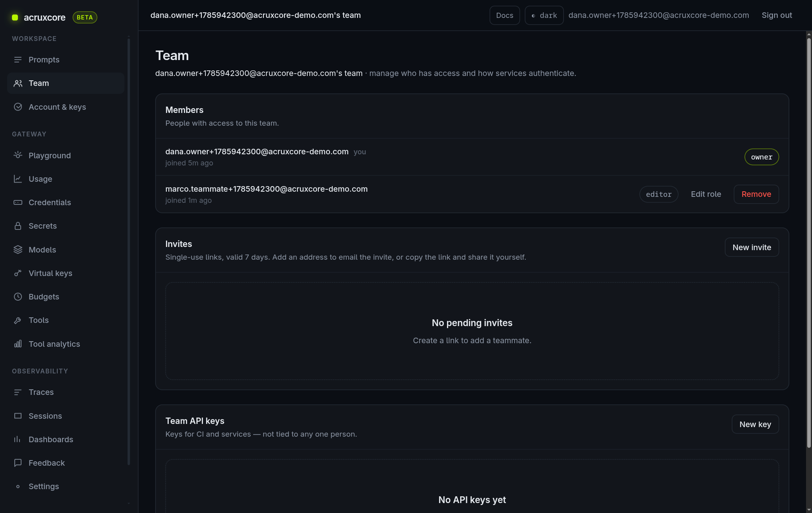The width and height of the screenshot is (812, 513).
Task: Open the Account & keys page
Action: click(x=66, y=107)
